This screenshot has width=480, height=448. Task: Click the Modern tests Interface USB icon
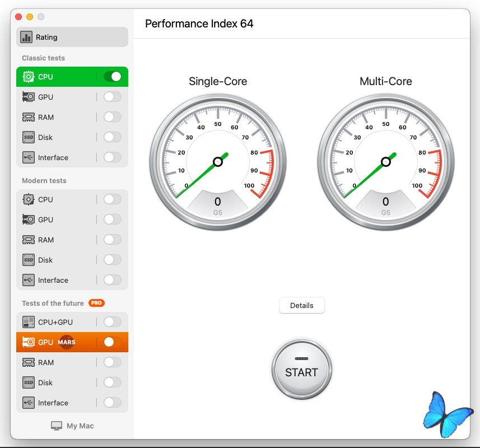click(x=29, y=280)
